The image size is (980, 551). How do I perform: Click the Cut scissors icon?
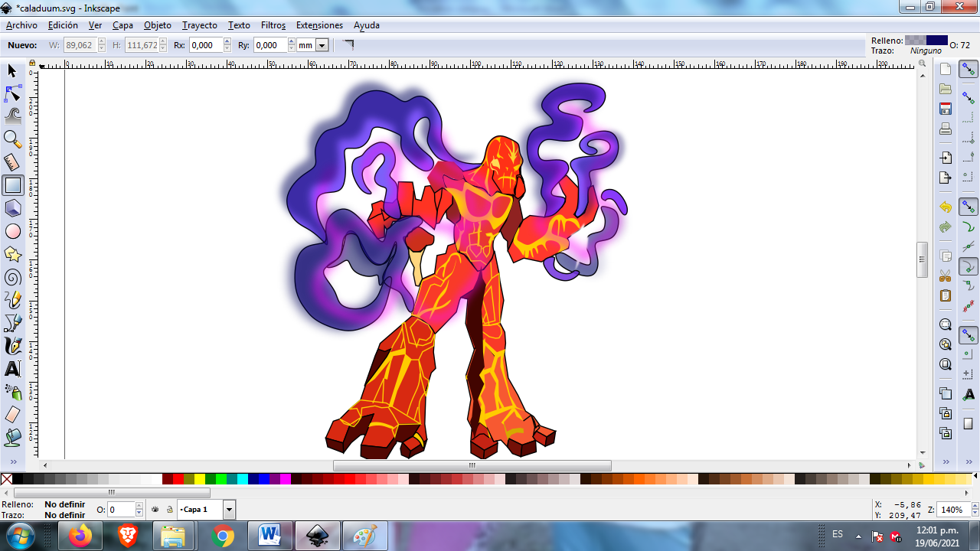pyautogui.click(x=946, y=275)
